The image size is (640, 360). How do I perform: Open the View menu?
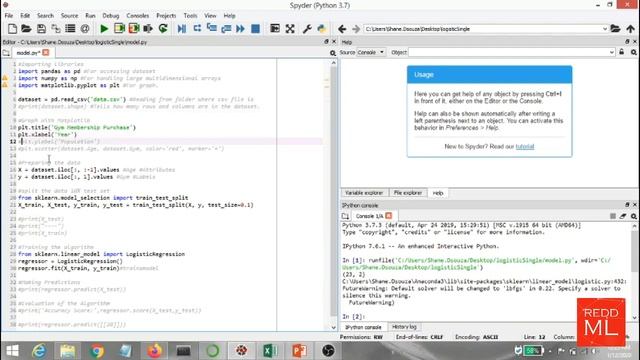point(210,16)
